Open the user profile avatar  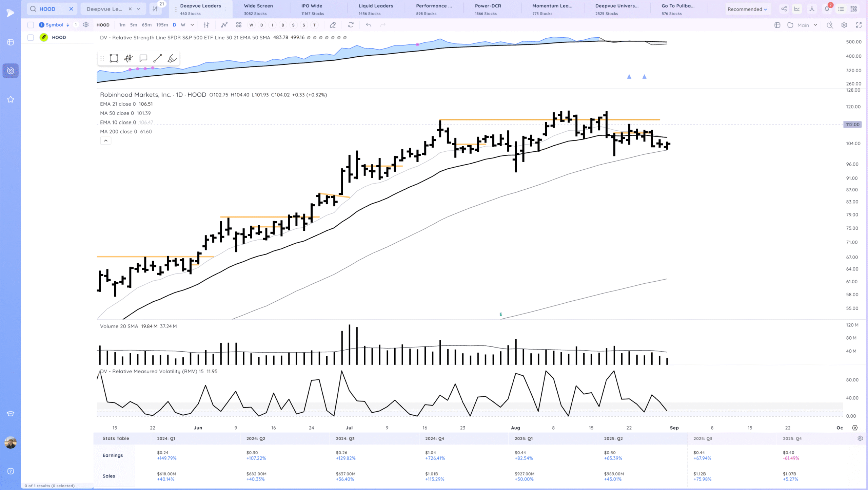(11, 442)
